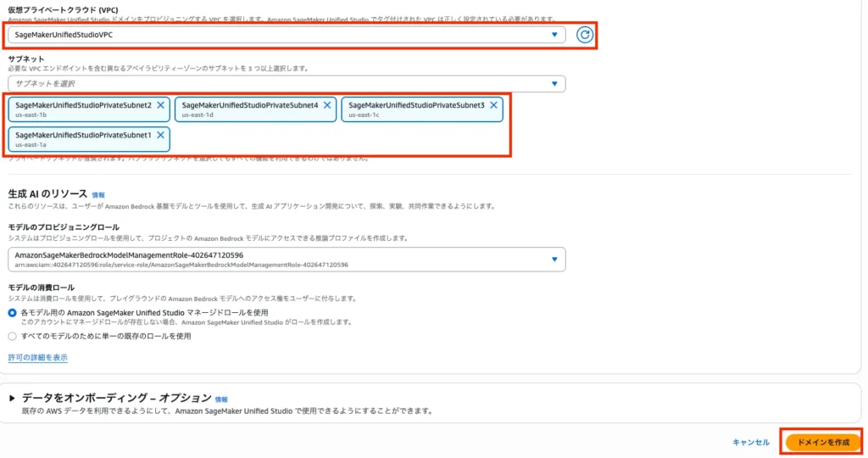Click the arrow icon in provisioning role selector
The width and height of the screenshot is (868, 458).
554,260
